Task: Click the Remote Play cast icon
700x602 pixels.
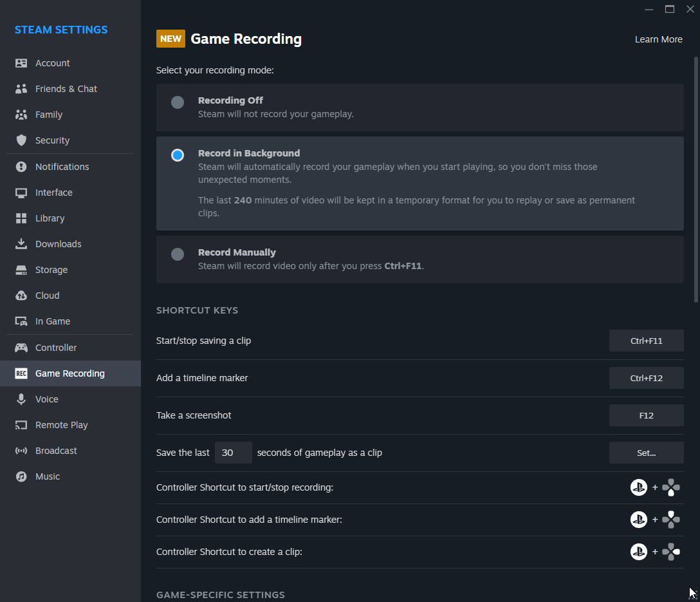Action: click(x=21, y=425)
